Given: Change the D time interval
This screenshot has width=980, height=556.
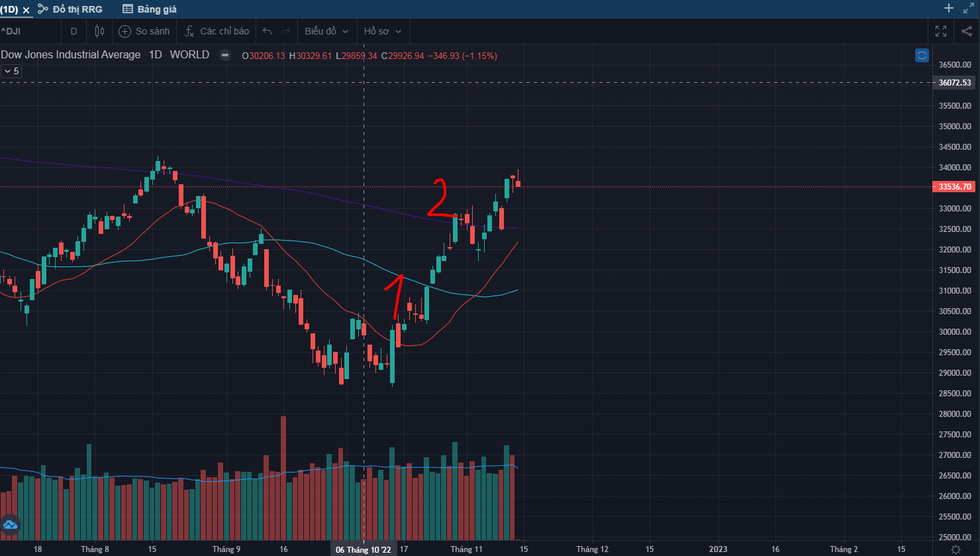Looking at the screenshot, I should (x=73, y=31).
